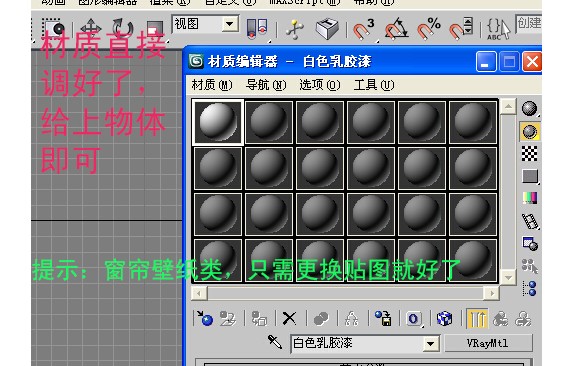Click the sample slots scroll left arrow
573x366 pixels.
pos(199,293)
